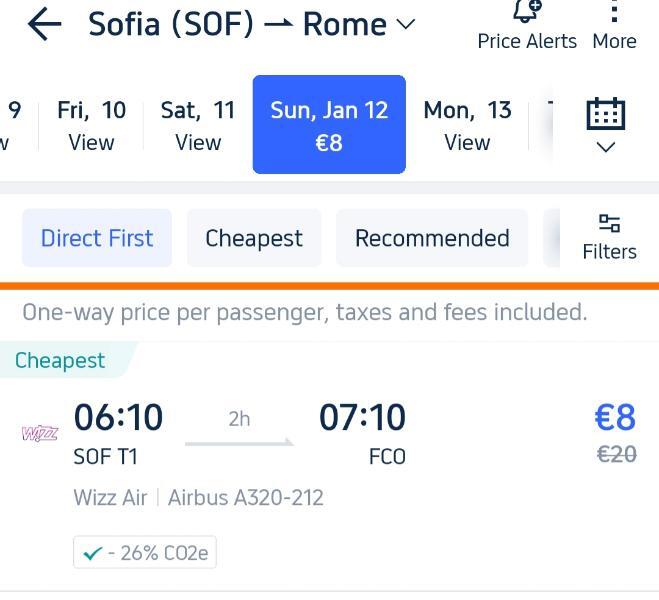Select the Recommended sort tab
The image size is (659, 600).
432,238
